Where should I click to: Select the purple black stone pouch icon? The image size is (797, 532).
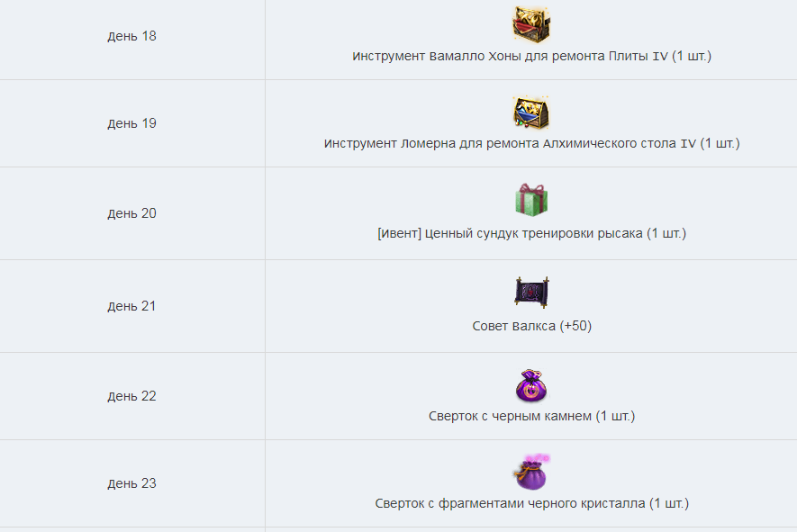[531, 385]
